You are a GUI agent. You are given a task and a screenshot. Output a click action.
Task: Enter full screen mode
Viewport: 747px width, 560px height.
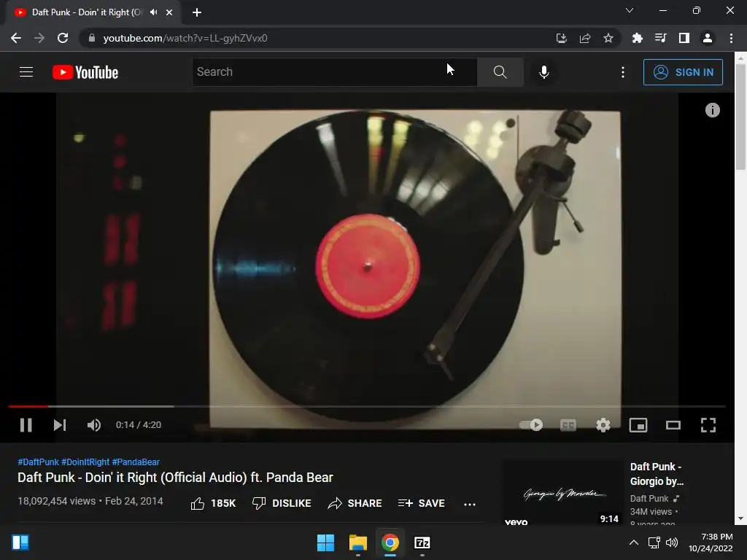point(708,425)
